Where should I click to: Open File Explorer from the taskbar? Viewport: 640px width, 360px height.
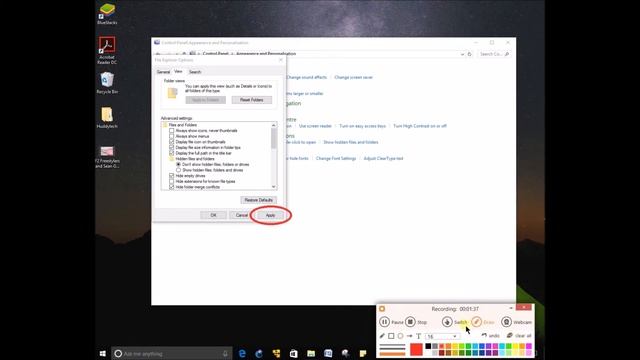(x=311, y=353)
